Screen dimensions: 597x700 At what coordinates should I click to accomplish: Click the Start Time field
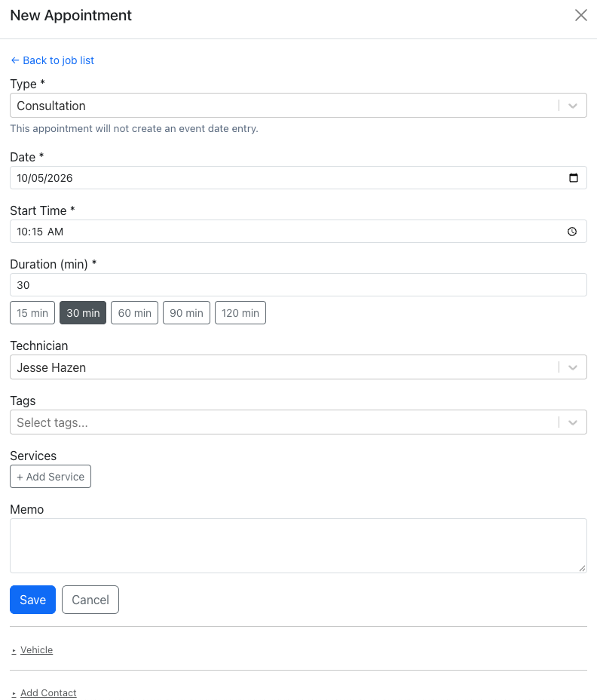click(x=298, y=232)
